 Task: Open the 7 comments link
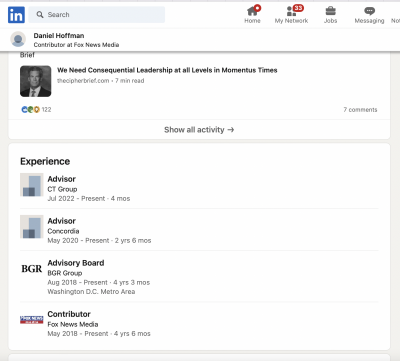(360, 110)
